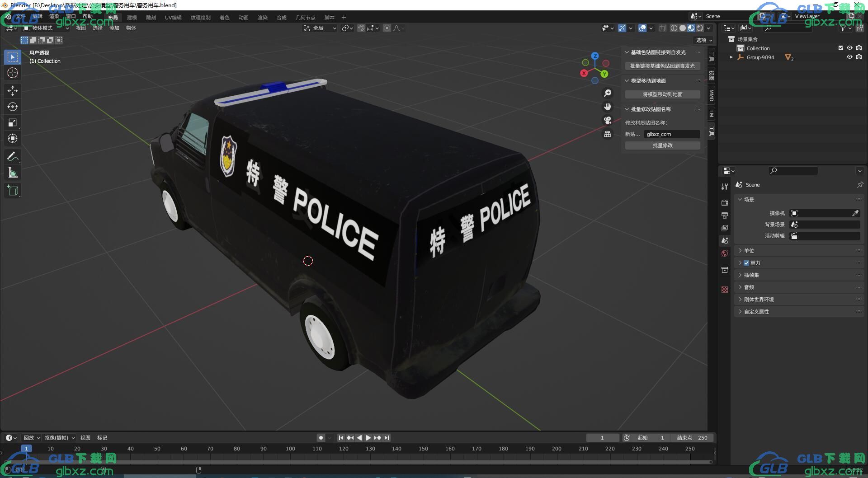Select the Select Box tool
Viewport: 868px width, 478px height.
(x=13, y=57)
